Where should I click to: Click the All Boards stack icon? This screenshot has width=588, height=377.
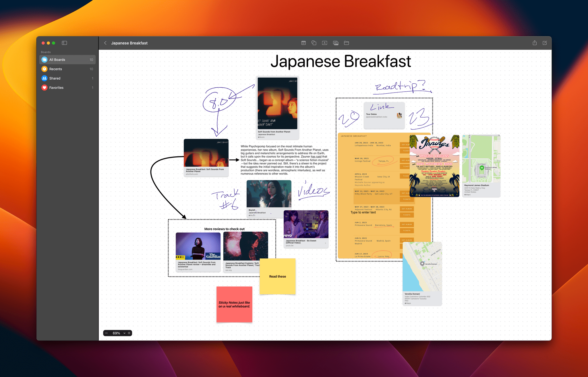click(x=45, y=60)
